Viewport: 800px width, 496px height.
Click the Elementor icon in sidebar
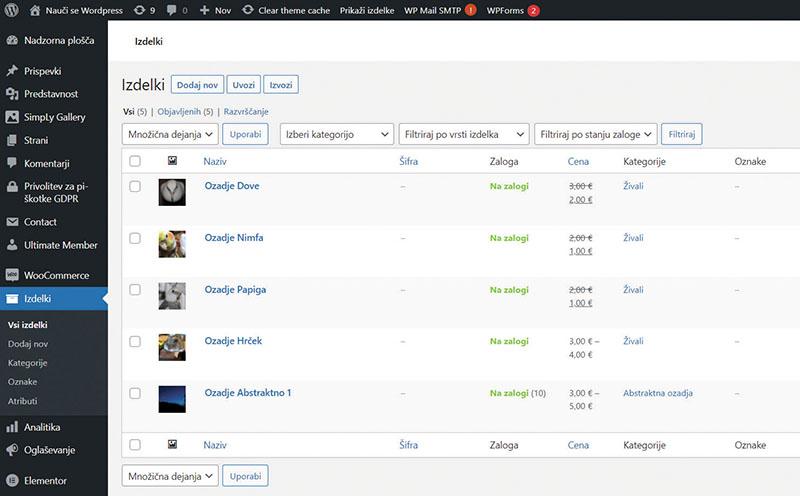coord(12,480)
